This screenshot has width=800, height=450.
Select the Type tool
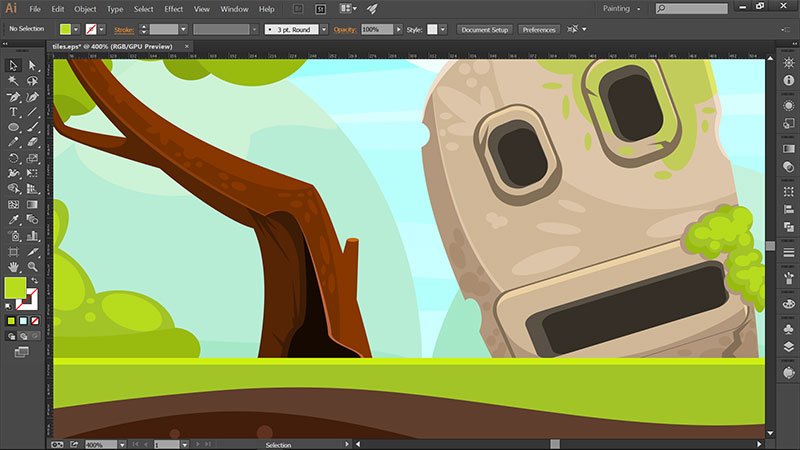pos(13,112)
